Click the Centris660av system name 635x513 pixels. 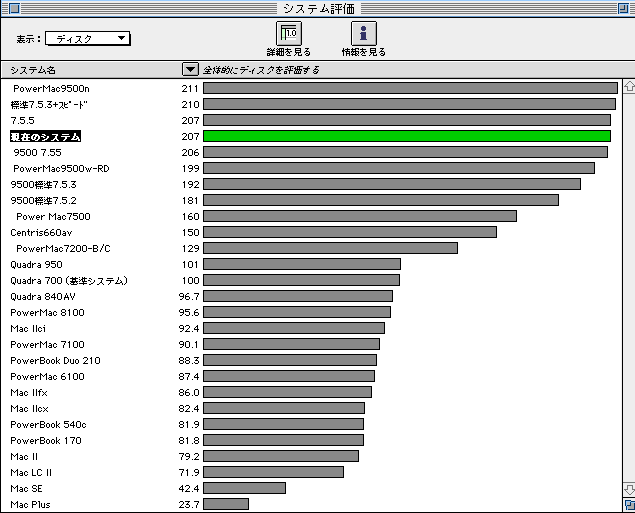42,232
